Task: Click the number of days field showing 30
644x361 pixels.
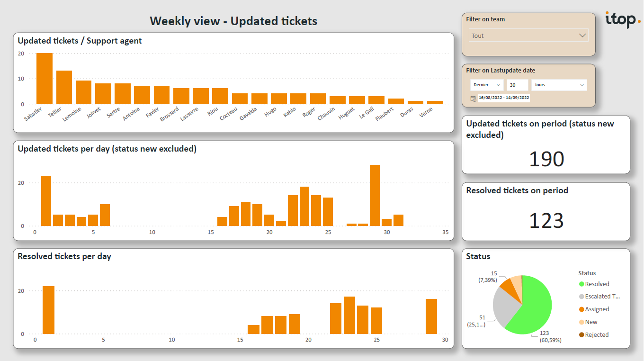Action: 517,85
